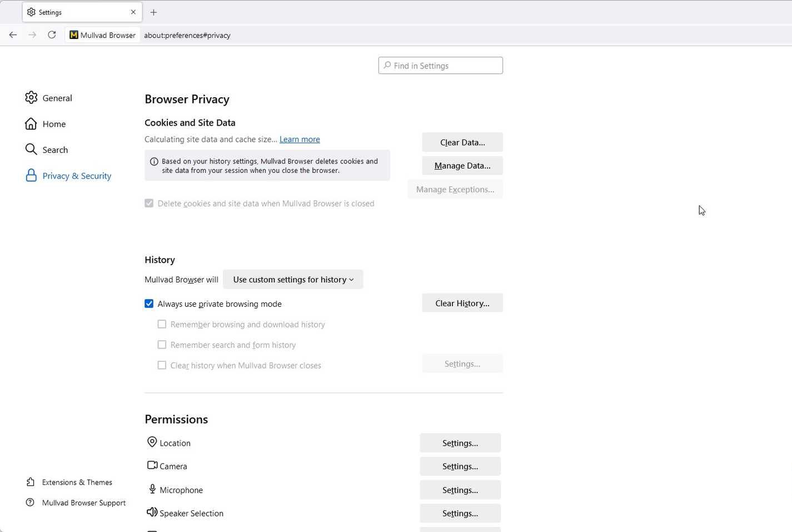Click the reload page icon
The width and height of the screenshot is (792, 532).
coord(52,35)
